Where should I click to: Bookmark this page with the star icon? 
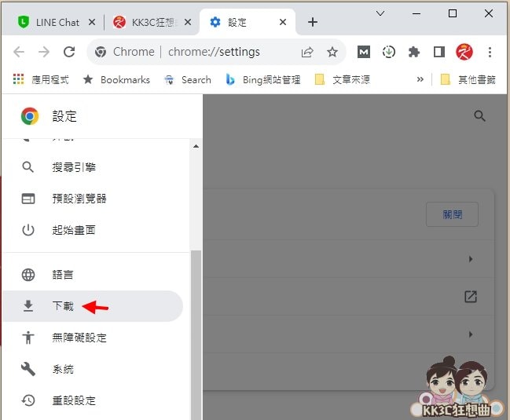pos(332,52)
